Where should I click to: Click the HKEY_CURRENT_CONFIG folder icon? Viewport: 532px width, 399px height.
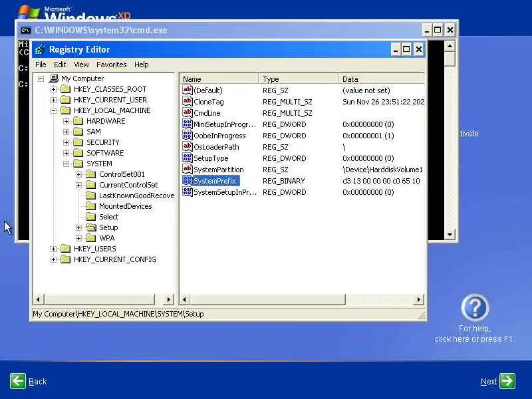click(x=65, y=259)
